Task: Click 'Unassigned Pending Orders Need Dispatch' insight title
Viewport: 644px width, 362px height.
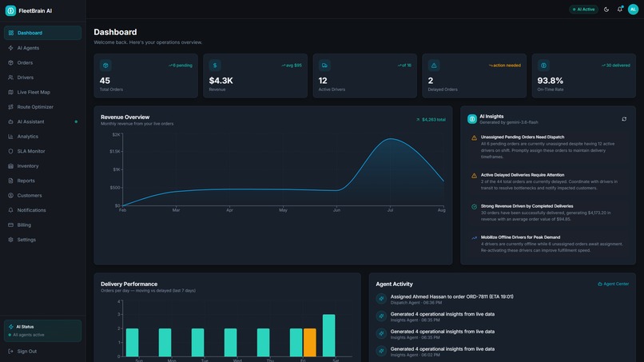Action: pyautogui.click(x=523, y=137)
